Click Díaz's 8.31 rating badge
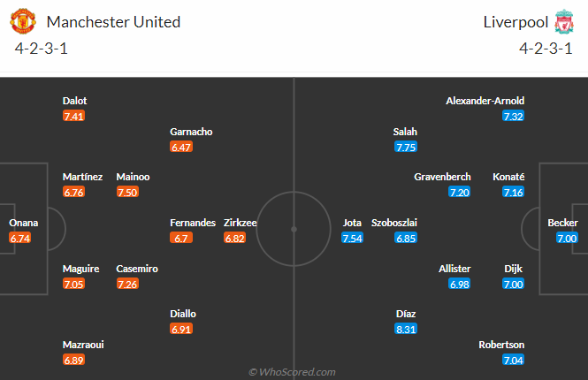588x380 pixels. click(x=407, y=329)
